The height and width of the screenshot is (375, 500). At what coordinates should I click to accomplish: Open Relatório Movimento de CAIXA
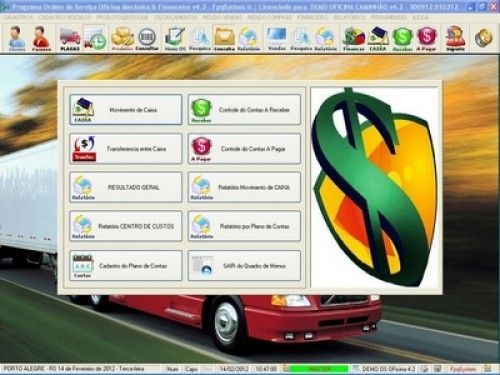click(x=244, y=187)
